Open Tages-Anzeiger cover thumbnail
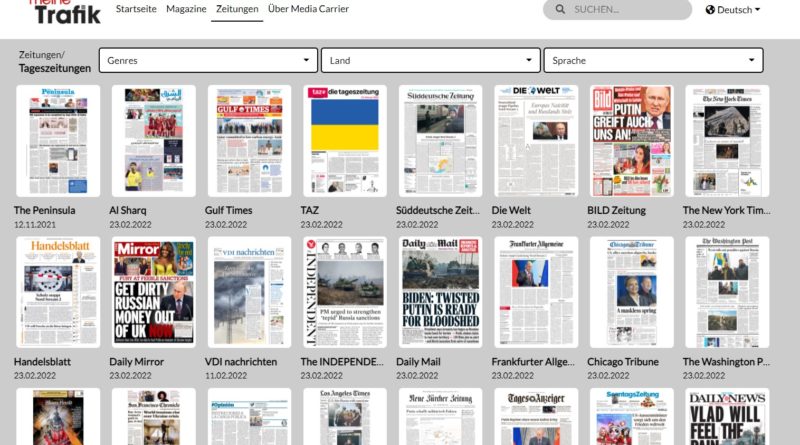This screenshot has height=445, width=800. [536, 416]
